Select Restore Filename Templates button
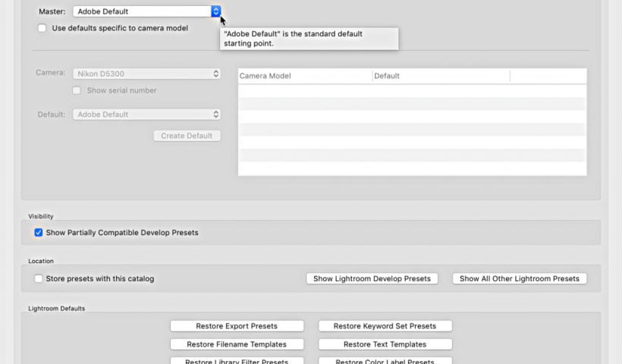The width and height of the screenshot is (622, 364). point(237,344)
